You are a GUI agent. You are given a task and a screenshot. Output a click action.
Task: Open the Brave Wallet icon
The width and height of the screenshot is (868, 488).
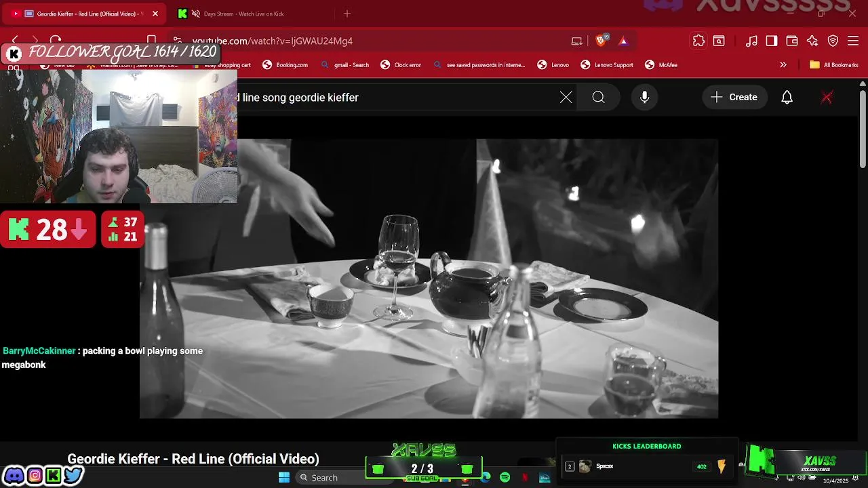click(792, 41)
